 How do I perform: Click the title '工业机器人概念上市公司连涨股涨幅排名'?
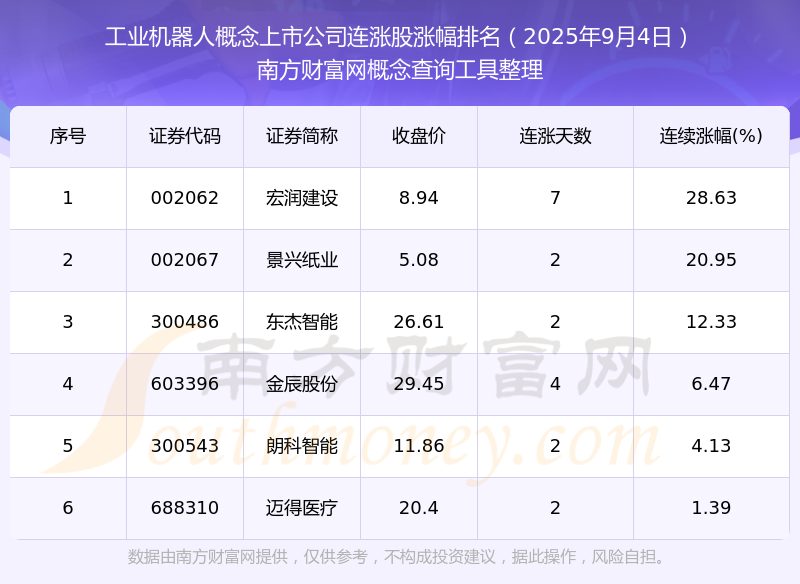pyautogui.click(x=302, y=37)
